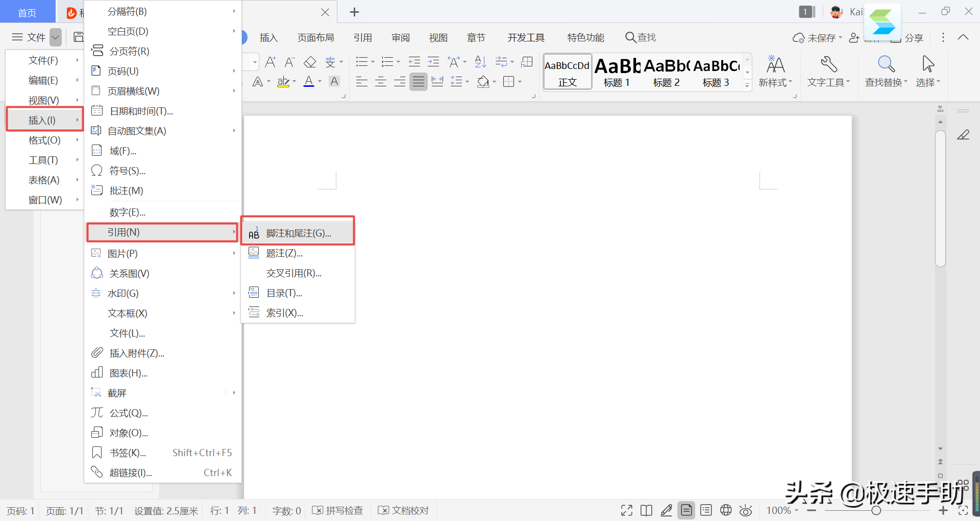This screenshot has height=521, width=980.
Task: Open new document tab with plus
Action: (355, 12)
